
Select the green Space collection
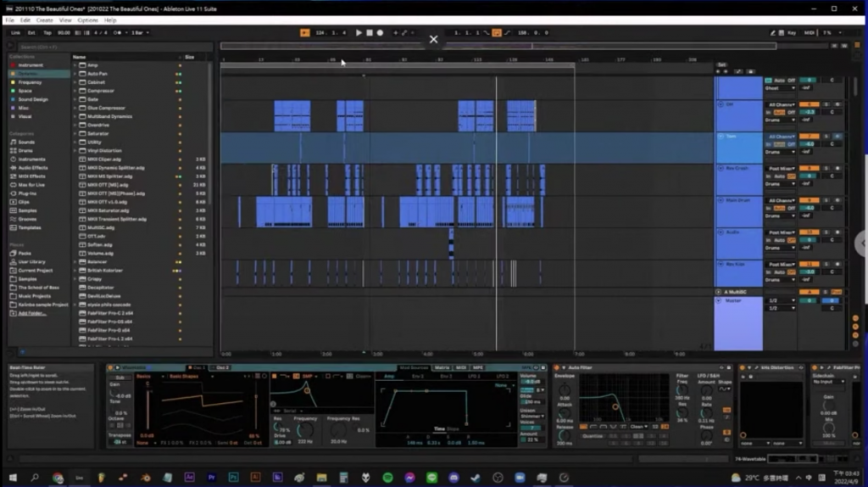[25, 91]
